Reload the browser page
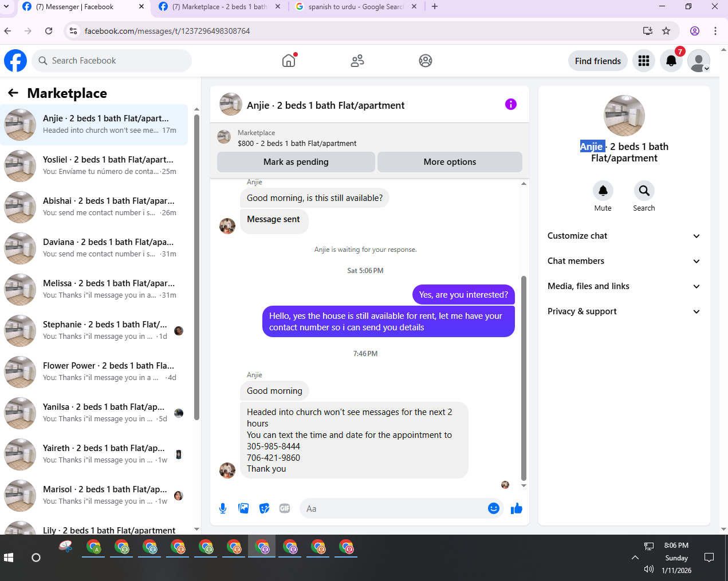 tap(49, 31)
